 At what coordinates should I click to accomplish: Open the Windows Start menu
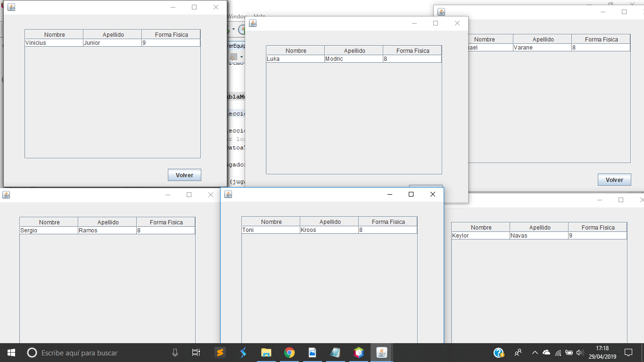pos(11,353)
